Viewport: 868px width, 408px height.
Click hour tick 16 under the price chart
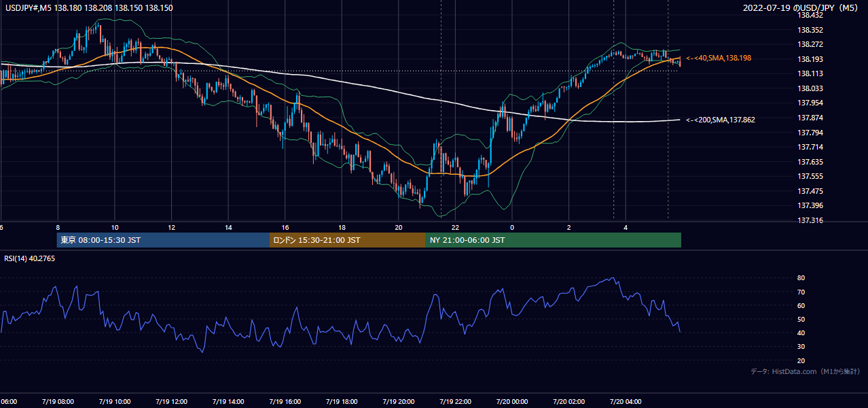pos(285,227)
